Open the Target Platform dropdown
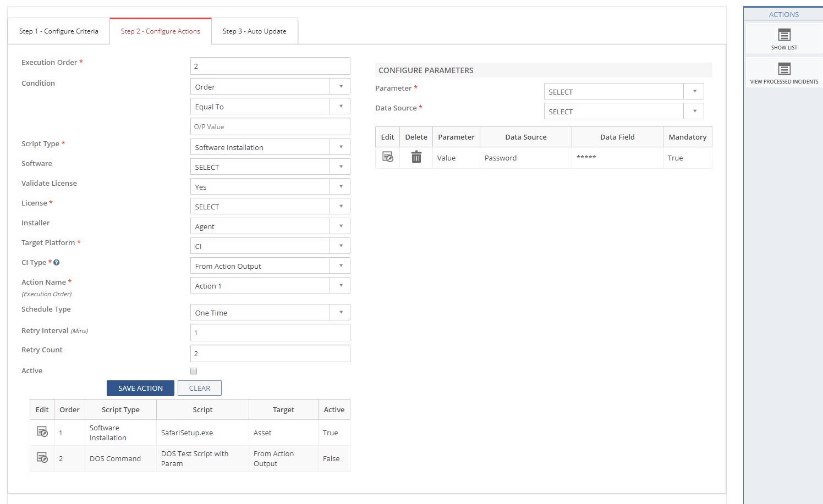 (270, 246)
